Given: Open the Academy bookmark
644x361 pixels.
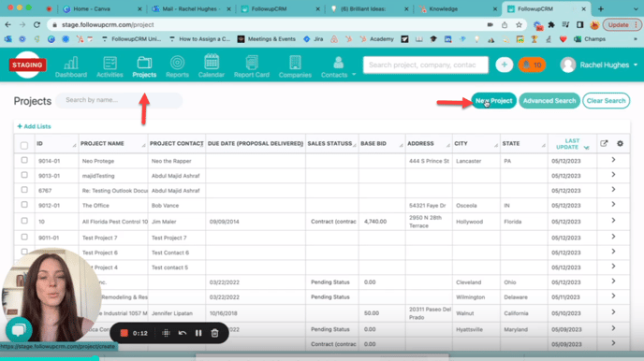Looking at the screenshot, I should [x=377, y=39].
